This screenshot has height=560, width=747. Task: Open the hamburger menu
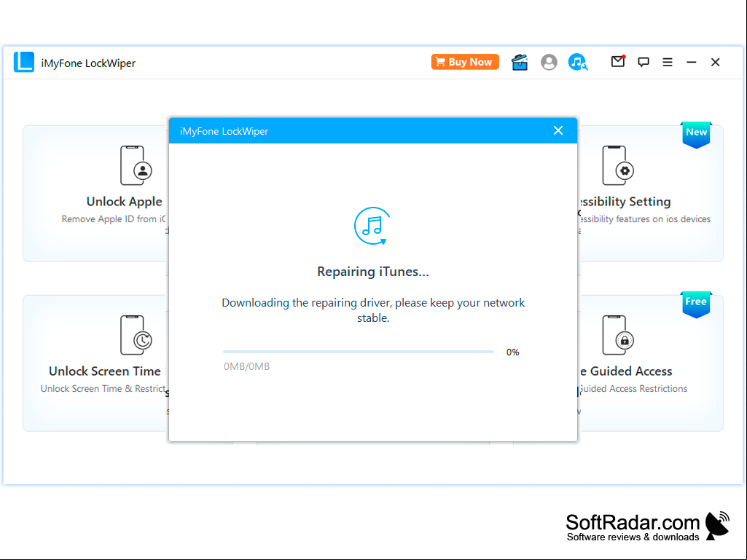[668, 62]
